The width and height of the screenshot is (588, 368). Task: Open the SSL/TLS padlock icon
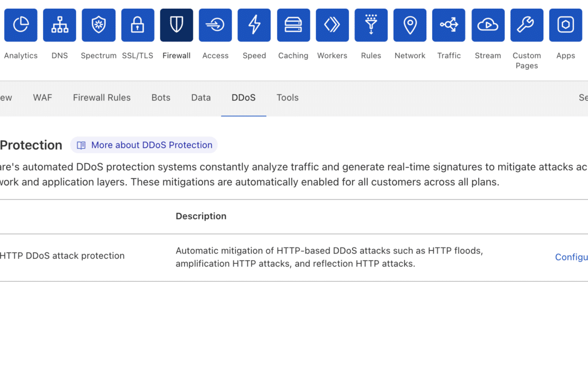tap(138, 25)
